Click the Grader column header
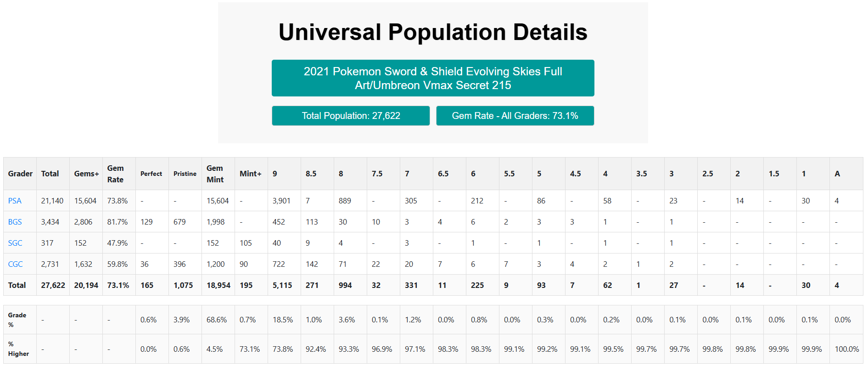The height and width of the screenshot is (366, 868). pos(20,174)
